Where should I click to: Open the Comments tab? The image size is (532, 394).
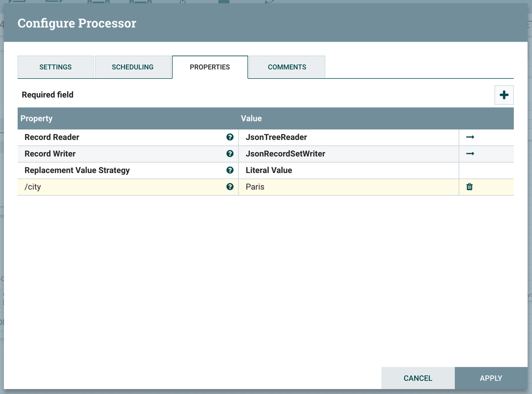[287, 67]
